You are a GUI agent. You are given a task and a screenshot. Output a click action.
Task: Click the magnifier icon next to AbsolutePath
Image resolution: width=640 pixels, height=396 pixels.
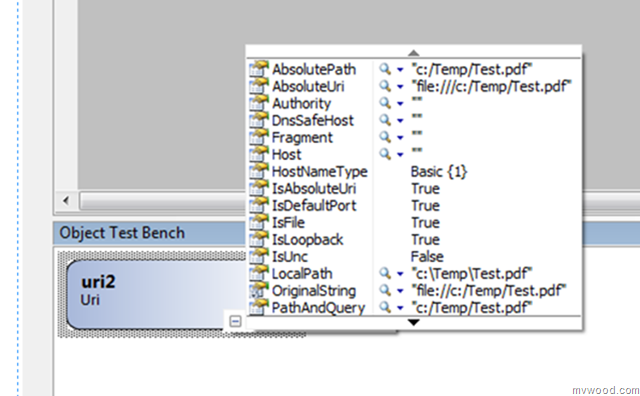coord(384,69)
